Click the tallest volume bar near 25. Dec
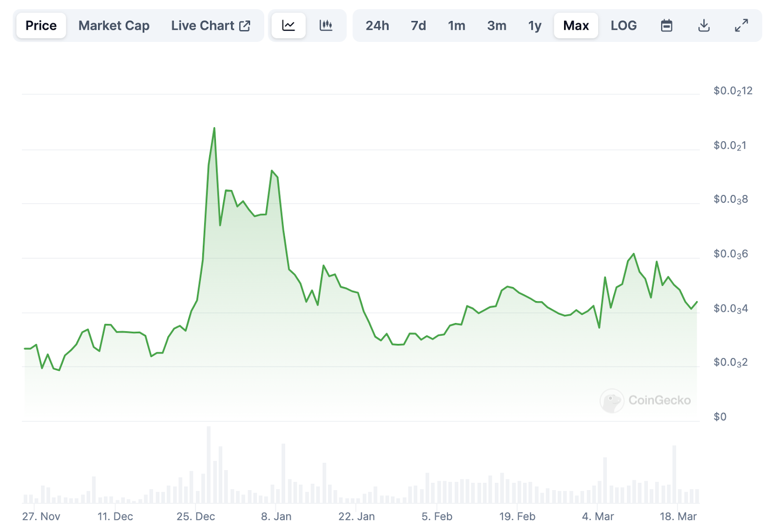 click(209, 465)
